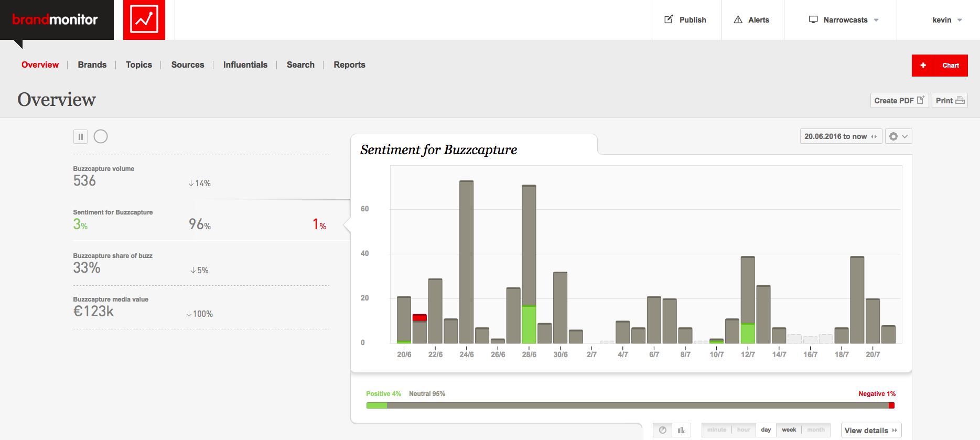Image resolution: width=980 pixels, height=440 pixels.
Task: Pause the dashboard auto-rotation
Action: click(80, 137)
